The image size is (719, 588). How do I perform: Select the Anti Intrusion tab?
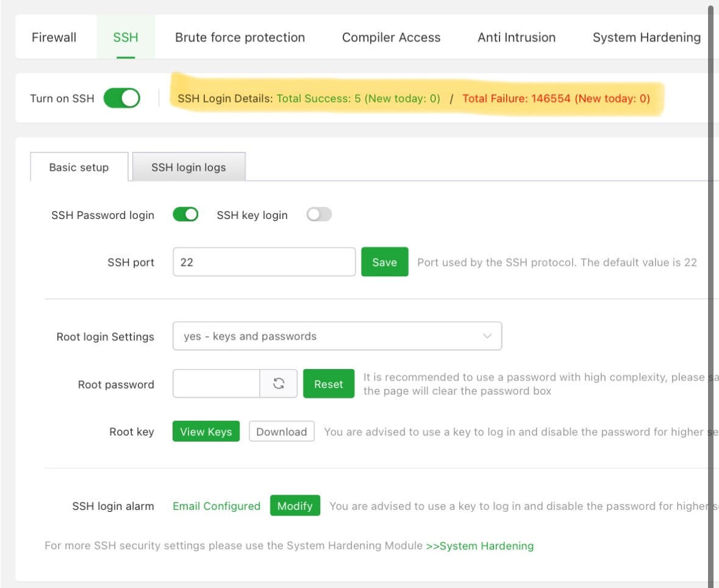(517, 37)
